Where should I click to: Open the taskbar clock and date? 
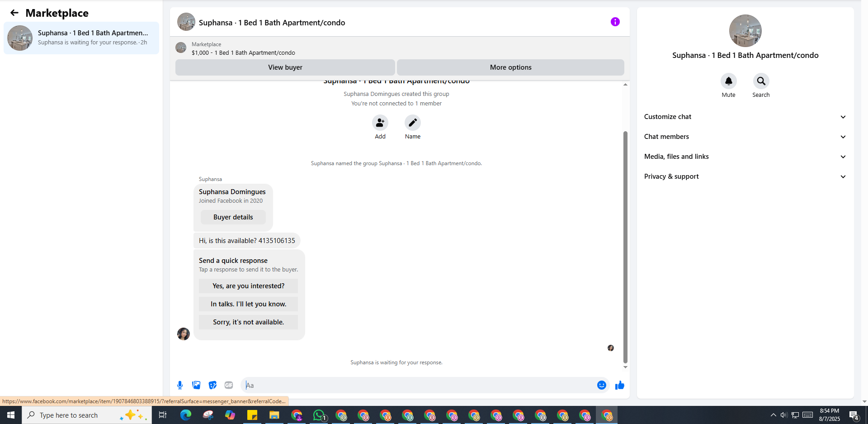point(830,415)
